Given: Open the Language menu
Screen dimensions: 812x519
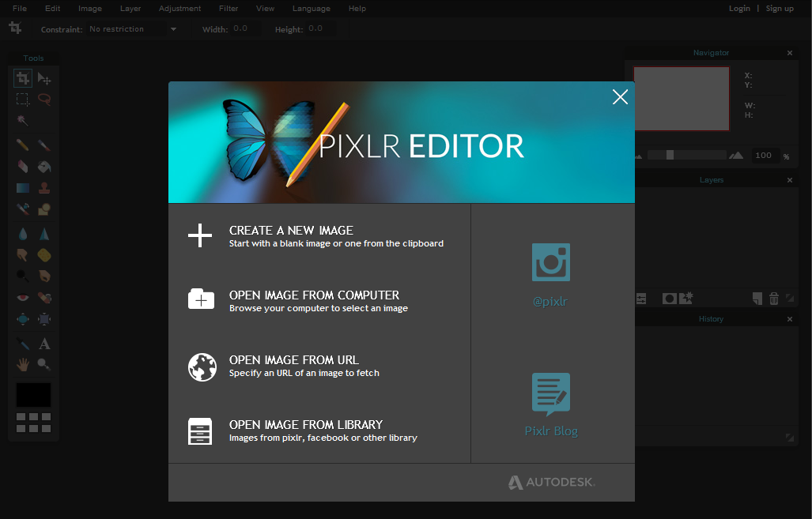Looking at the screenshot, I should tap(312, 8).
